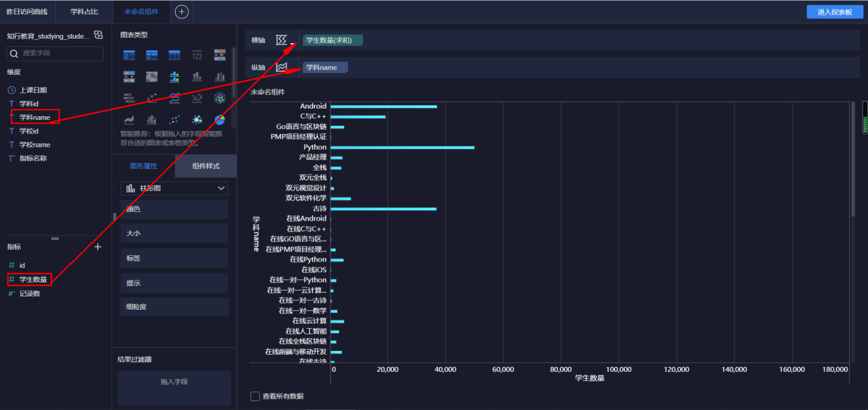Screen dimensions: 868x410
Task: Select the 学校id dimension field
Action: 29,131
